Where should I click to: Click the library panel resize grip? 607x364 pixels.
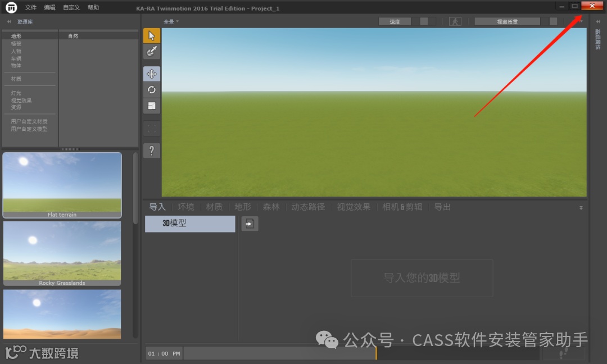[70, 149]
